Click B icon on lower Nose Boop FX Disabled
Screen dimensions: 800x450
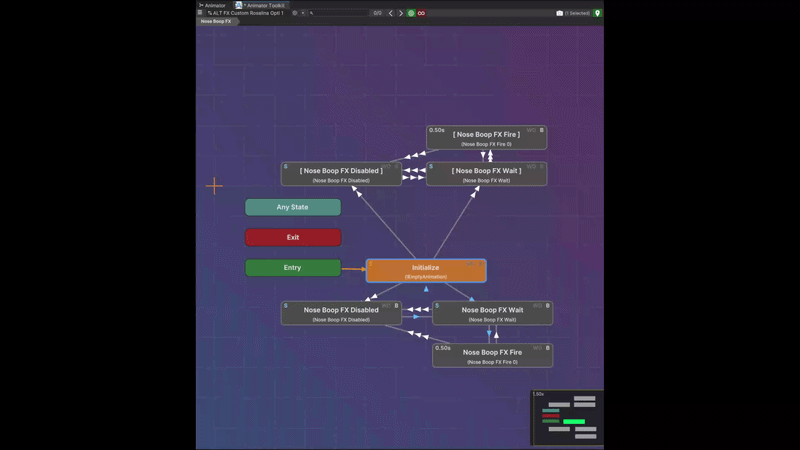pyautogui.click(x=396, y=306)
